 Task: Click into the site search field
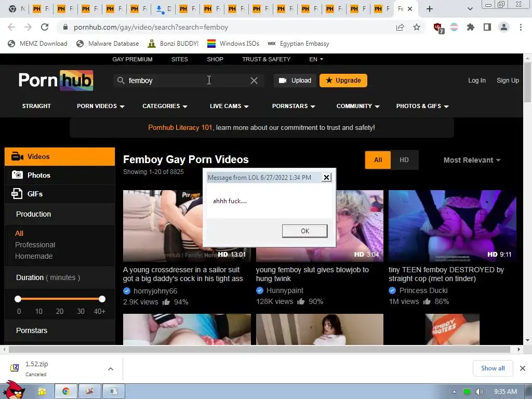[188, 81]
